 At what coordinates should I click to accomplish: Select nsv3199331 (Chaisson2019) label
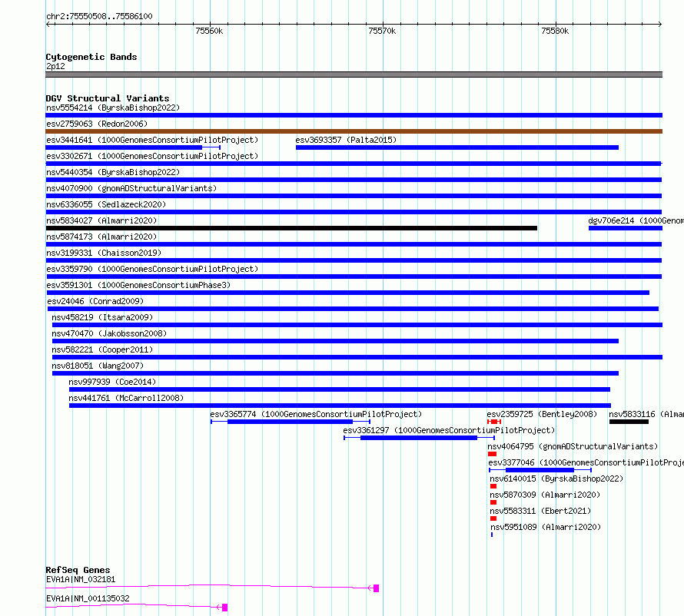(x=104, y=253)
